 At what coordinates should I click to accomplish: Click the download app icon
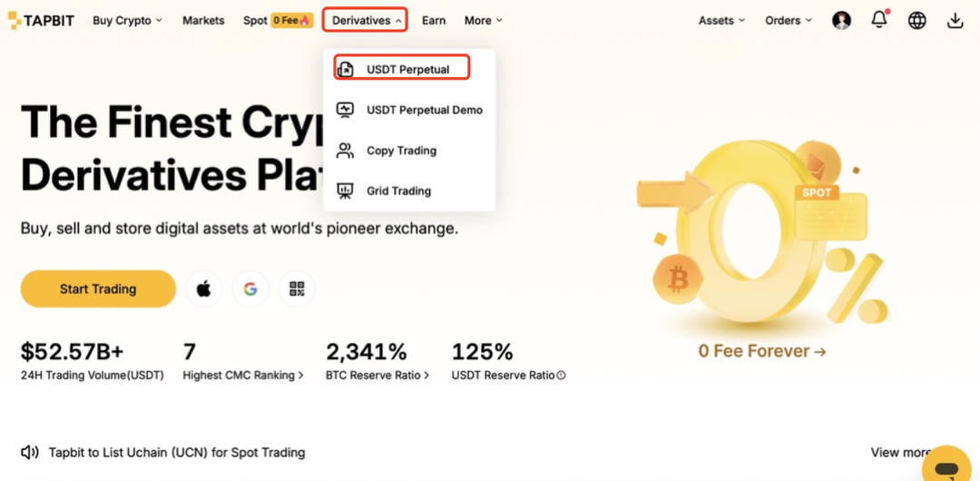coord(955,20)
